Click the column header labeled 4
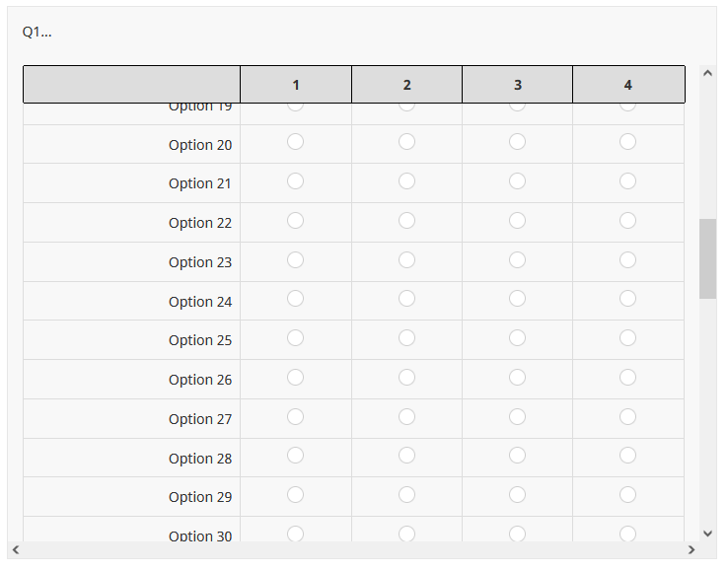728x571 pixels. pos(628,85)
